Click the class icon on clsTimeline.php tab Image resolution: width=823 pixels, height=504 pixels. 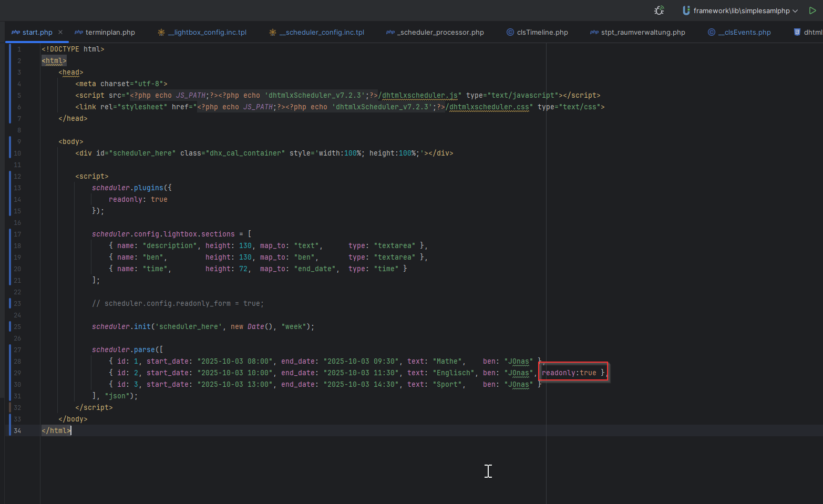(510, 33)
